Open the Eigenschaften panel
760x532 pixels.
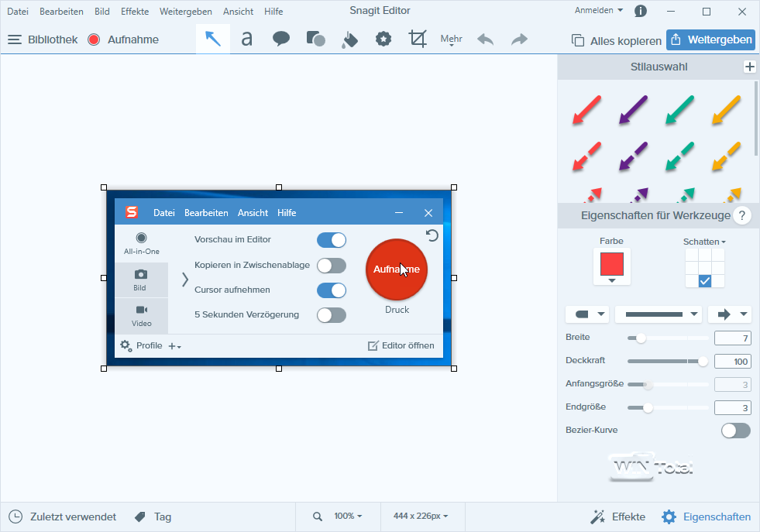707,517
